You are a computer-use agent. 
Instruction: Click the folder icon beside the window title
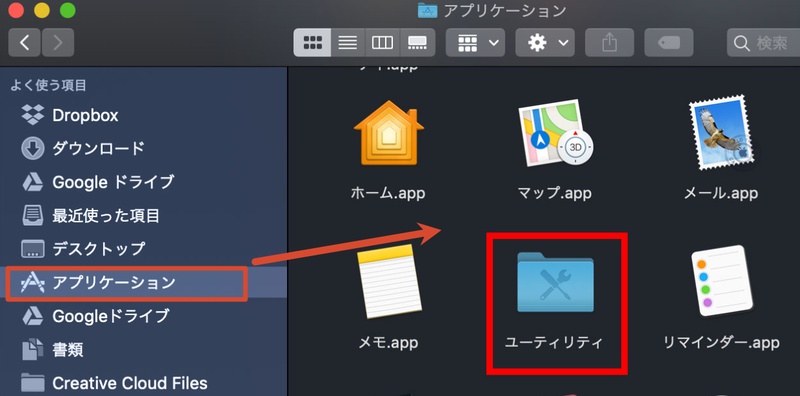(427, 10)
